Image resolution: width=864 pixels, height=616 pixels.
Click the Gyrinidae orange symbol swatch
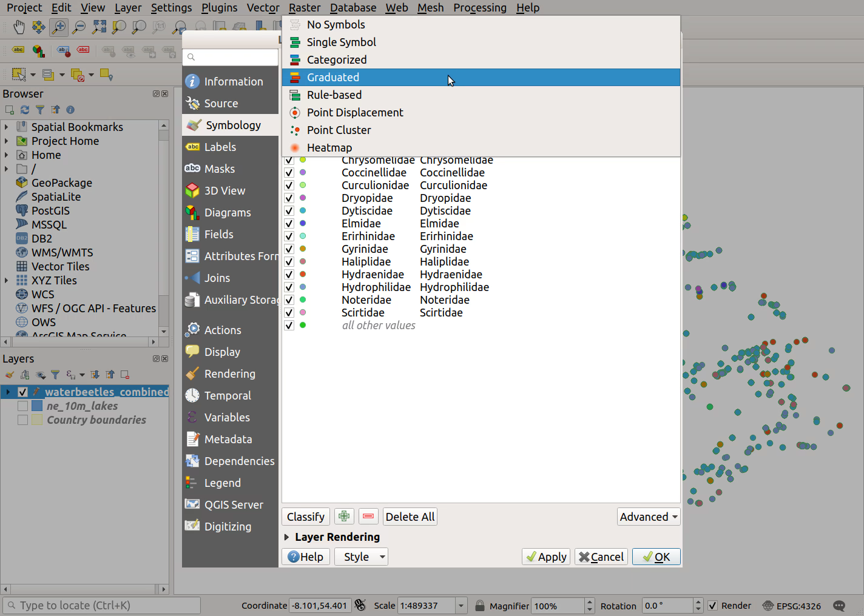coord(303,249)
